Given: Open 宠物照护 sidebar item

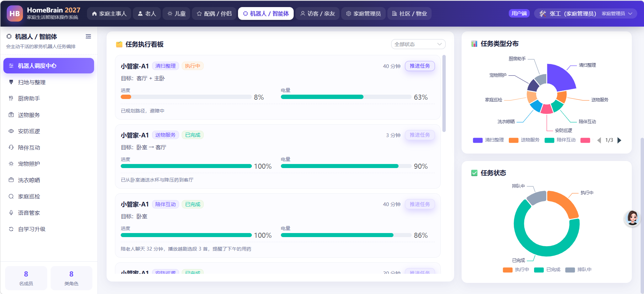Looking at the screenshot, I should pyautogui.click(x=49, y=164).
